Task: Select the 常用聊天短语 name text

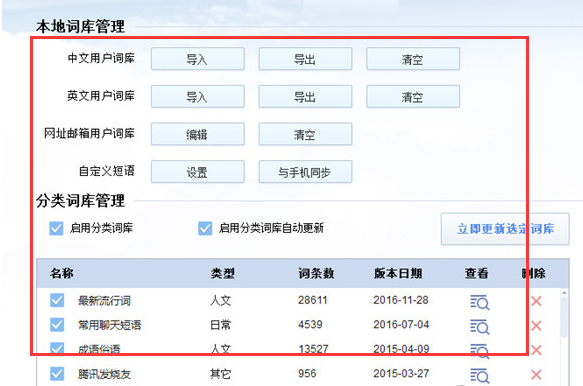Action: point(109,325)
